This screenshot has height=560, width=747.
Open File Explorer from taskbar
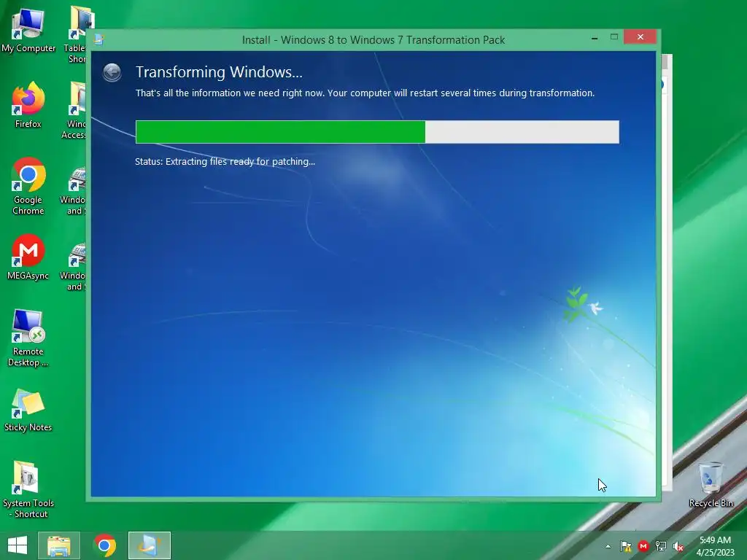(x=59, y=545)
